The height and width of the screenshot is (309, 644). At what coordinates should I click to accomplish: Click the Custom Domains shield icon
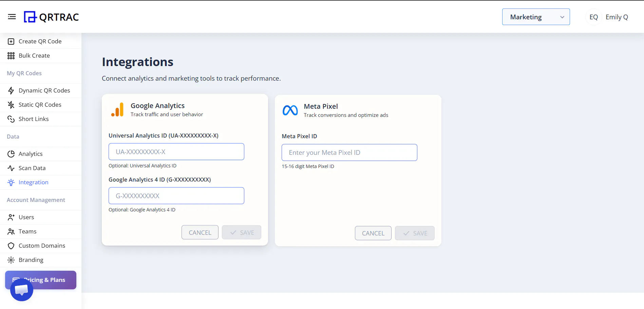click(x=11, y=246)
